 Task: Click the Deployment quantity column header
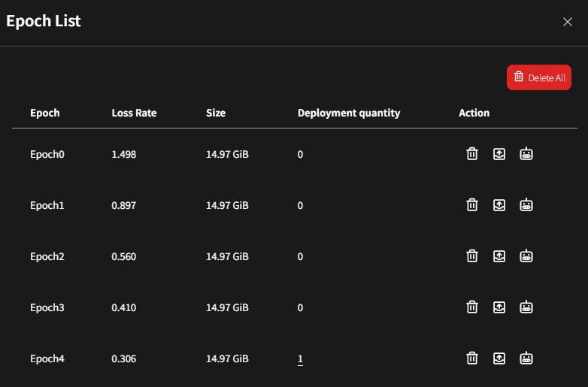[348, 113]
